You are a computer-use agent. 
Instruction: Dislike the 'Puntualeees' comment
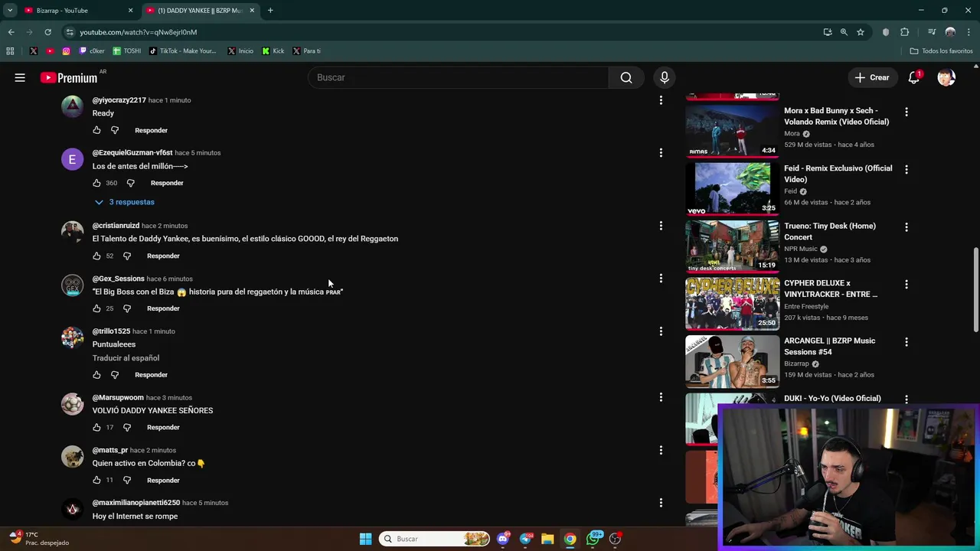point(115,375)
